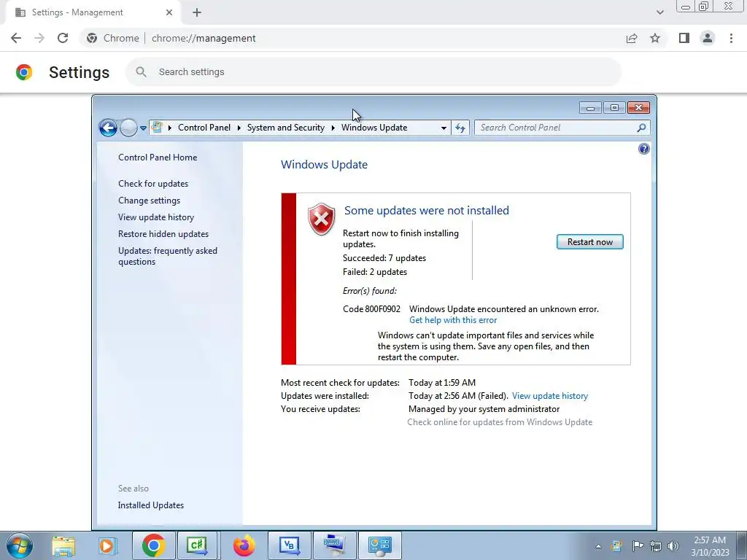747x560 pixels.
Task: Switch to Control Panel taskbar icon
Action: [x=379, y=545]
